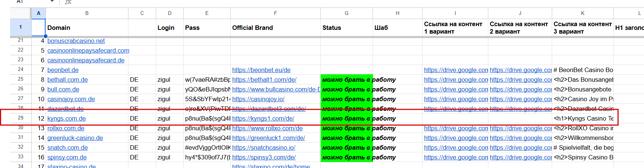Open the drive link in column I for bethall.com.de
The height and width of the screenshot is (168, 644).
click(x=456, y=80)
